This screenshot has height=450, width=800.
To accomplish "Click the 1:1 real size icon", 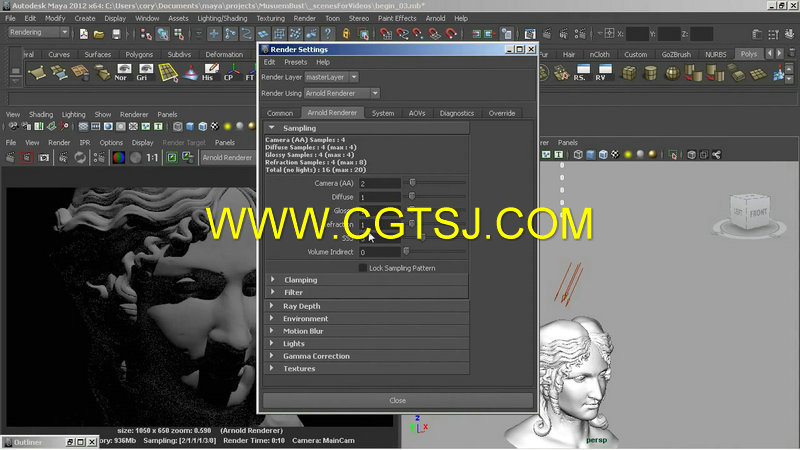I will [x=152, y=158].
